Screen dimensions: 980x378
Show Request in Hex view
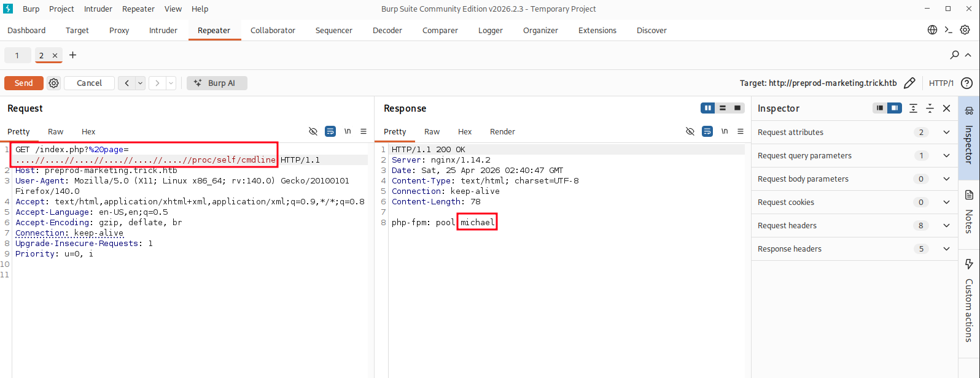click(88, 131)
